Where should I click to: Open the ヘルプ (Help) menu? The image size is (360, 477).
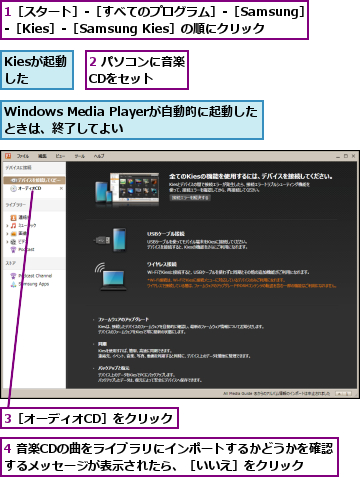pyautogui.click(x=99, y=156)
